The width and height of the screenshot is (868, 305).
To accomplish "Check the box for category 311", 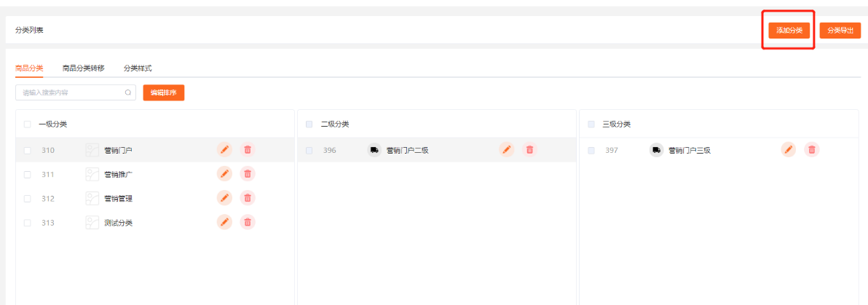I will 27,175.
